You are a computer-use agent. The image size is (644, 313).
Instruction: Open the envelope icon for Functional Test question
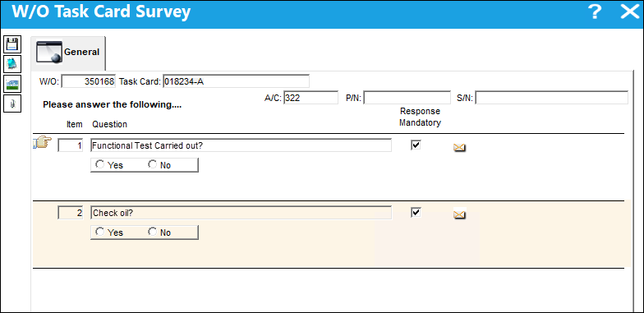(459, 148)
